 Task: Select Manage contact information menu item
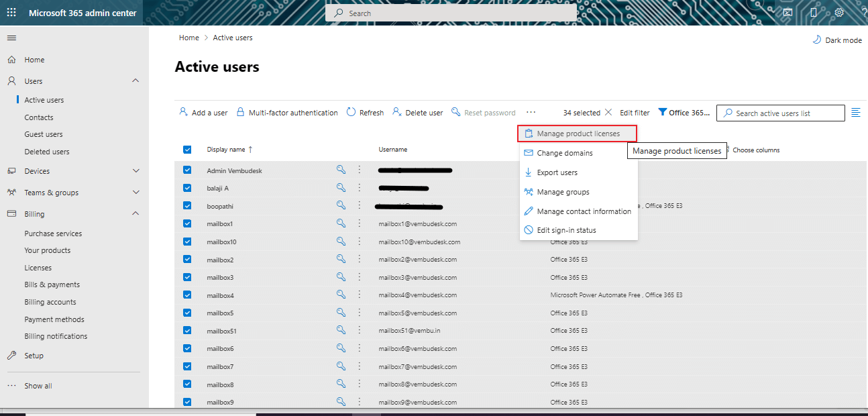[x=578, y=211]
